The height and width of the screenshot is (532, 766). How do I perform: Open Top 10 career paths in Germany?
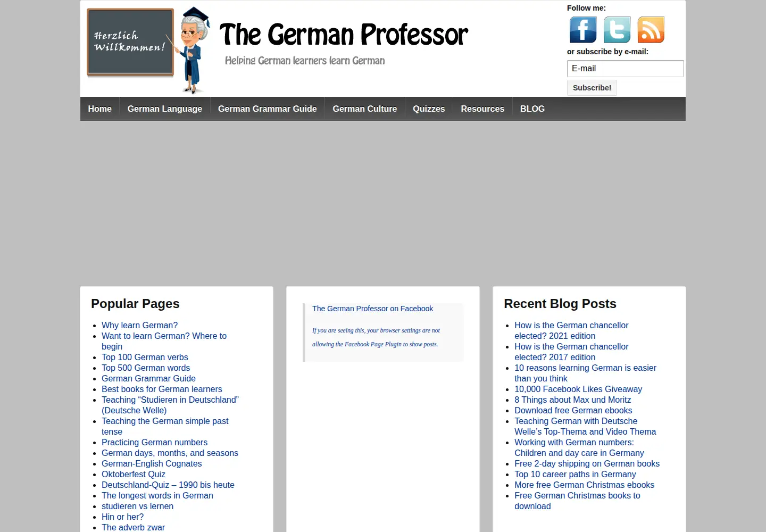tap(575, 474)
